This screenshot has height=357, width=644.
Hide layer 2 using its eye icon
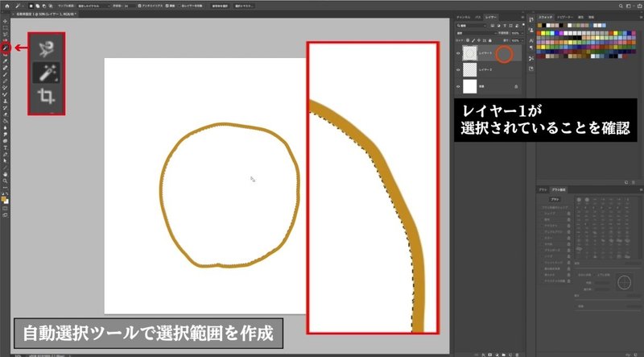pyautogui.click(x=458, y=69)
